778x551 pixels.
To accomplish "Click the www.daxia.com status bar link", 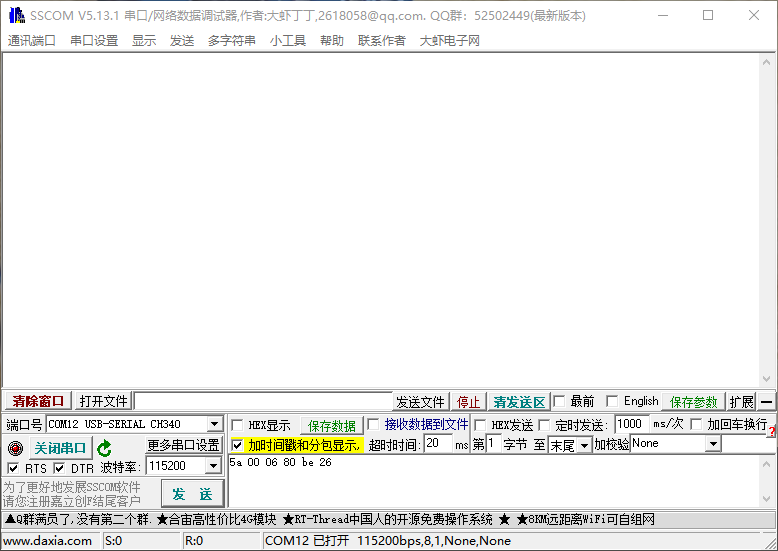I will pos(48,541).
